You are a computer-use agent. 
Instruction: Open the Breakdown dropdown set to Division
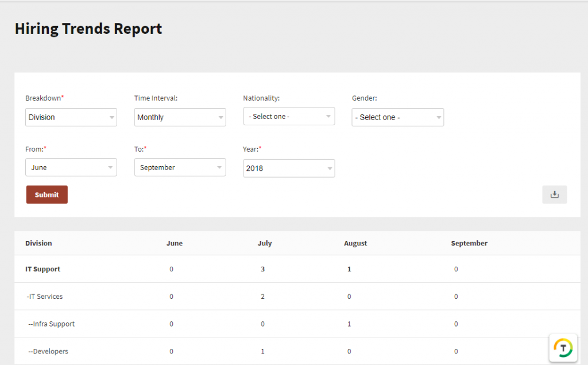coord(71,117)
